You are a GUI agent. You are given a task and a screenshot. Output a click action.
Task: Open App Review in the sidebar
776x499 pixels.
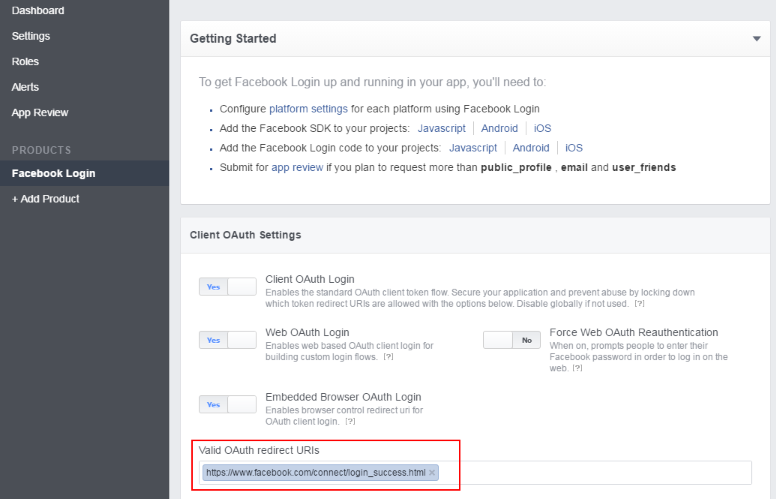pos(40,113)
